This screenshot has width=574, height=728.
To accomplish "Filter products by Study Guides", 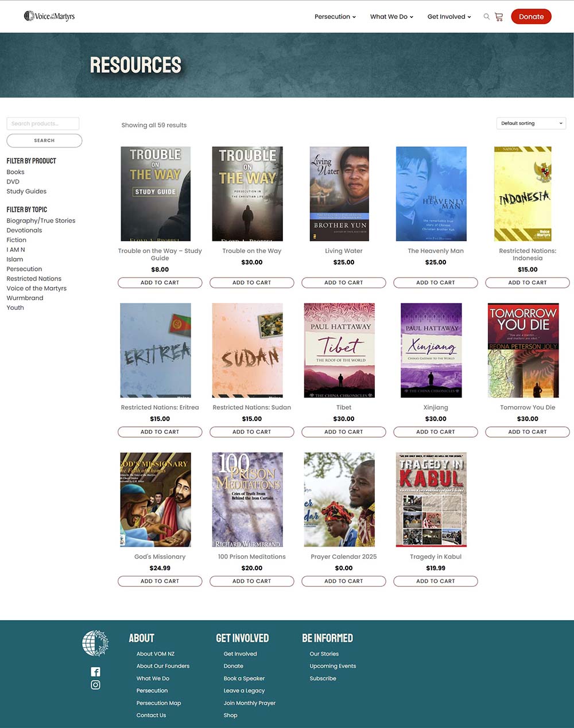I will pos(26,192).
